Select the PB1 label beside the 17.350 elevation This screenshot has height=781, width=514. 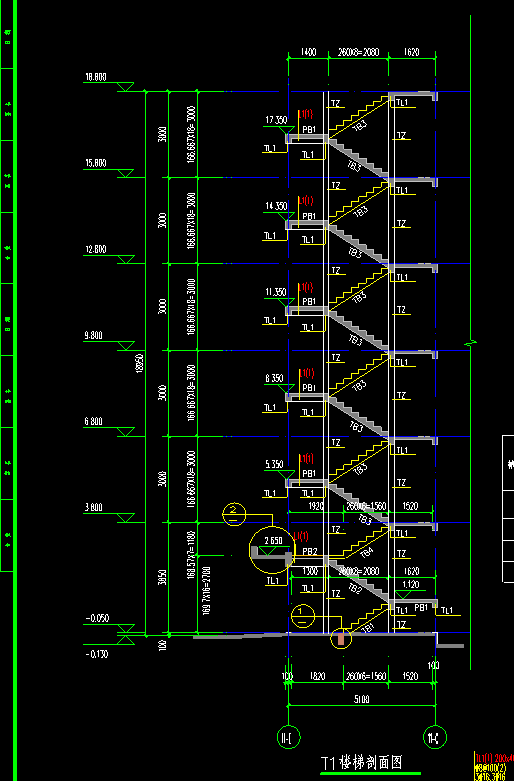(309, 130)
